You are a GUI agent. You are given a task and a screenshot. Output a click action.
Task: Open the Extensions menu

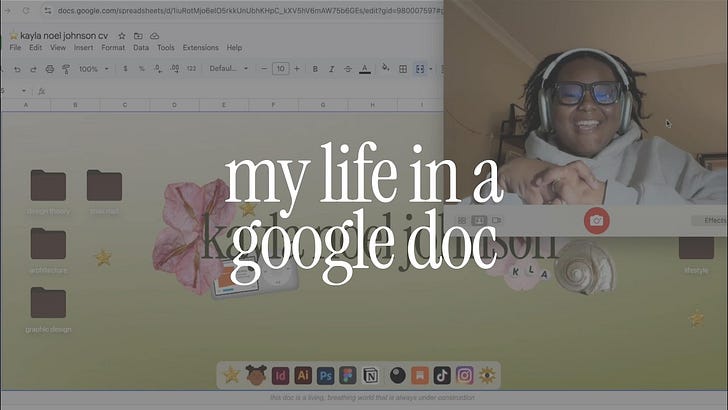(201, 47)
